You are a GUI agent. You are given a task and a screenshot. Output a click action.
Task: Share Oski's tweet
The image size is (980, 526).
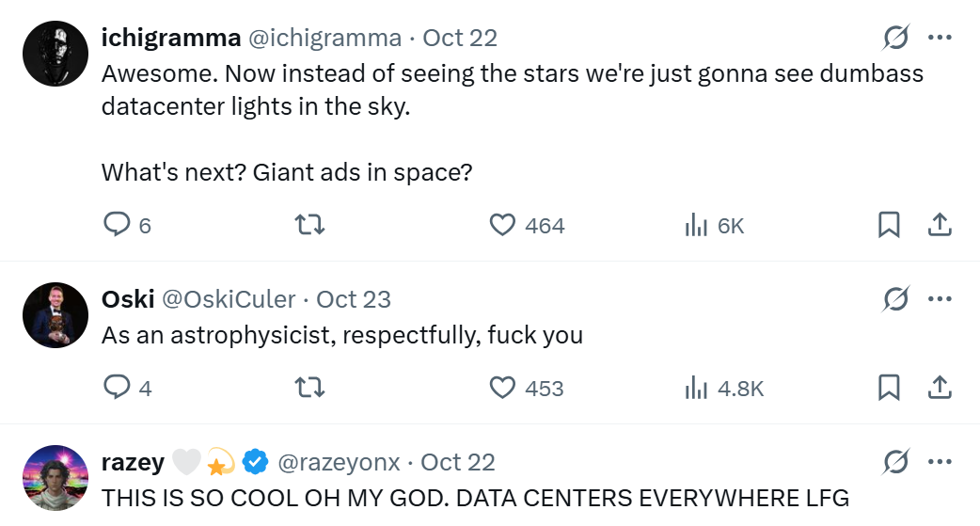(x=940, y=388)
